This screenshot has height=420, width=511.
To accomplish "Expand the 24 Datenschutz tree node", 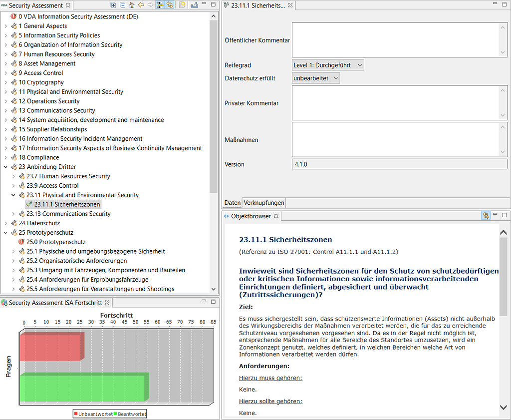I will 5,223.
